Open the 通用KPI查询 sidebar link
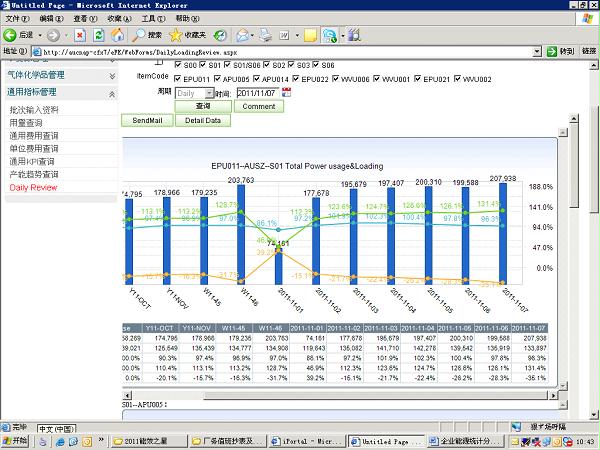 (x=32, y=161)
